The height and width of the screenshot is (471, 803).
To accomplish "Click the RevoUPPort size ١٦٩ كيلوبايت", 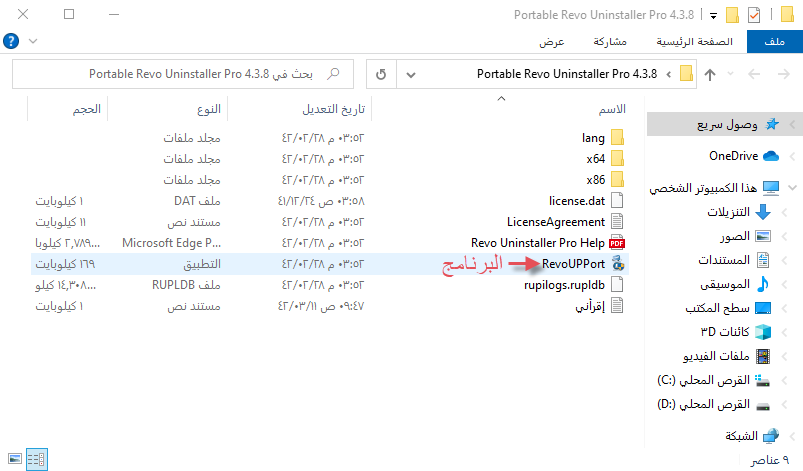I will coord(65,264).
